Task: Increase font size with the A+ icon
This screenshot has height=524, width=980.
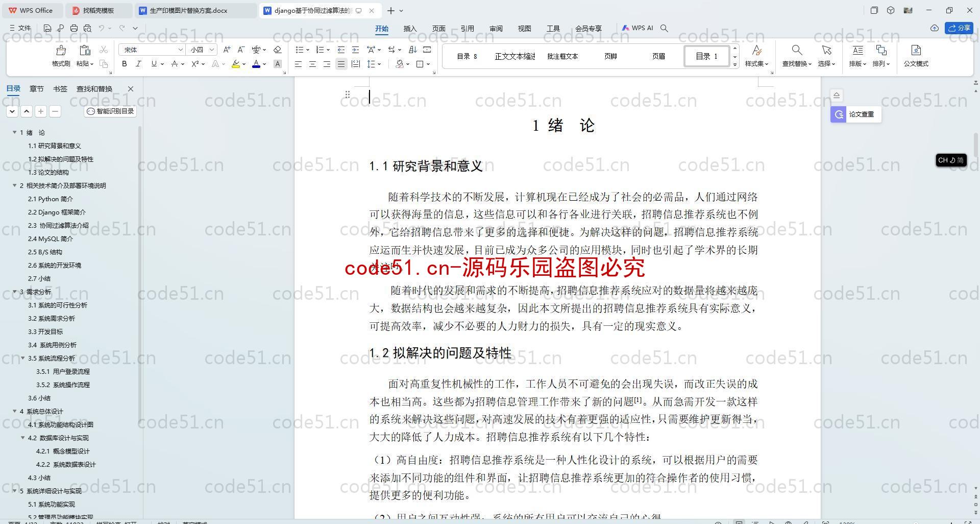Action: click(227, 50)
